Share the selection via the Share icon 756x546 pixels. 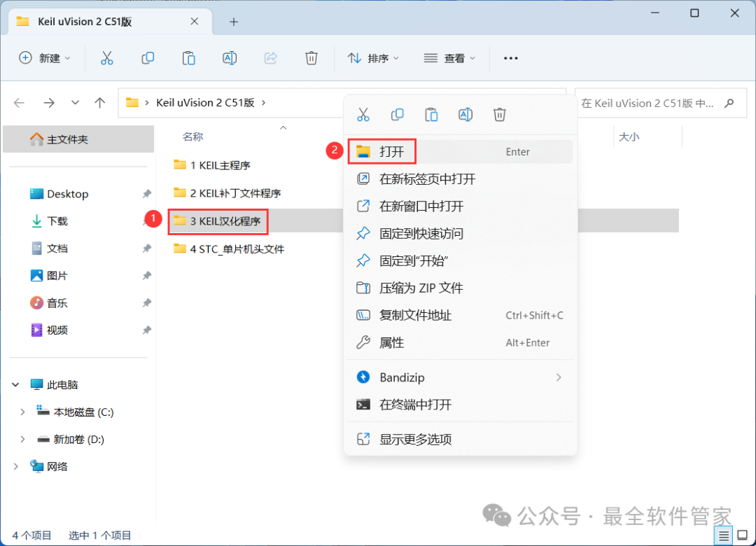coord(270,58)
